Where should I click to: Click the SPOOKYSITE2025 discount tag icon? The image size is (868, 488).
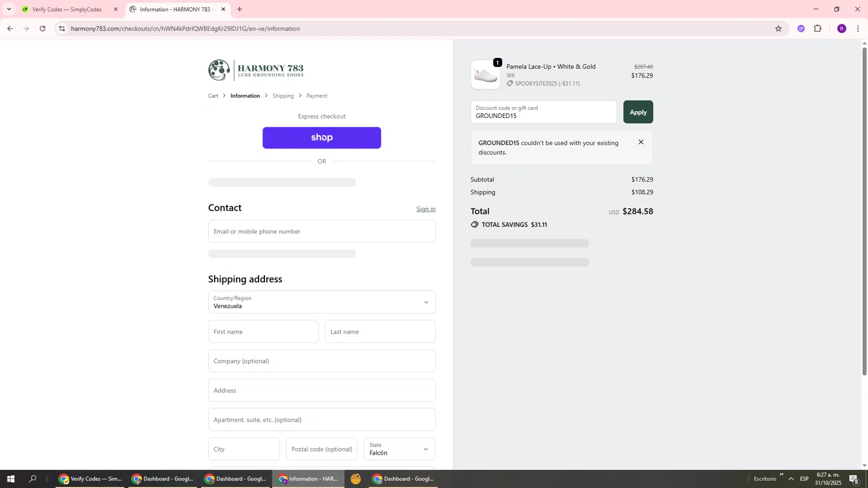510,84
